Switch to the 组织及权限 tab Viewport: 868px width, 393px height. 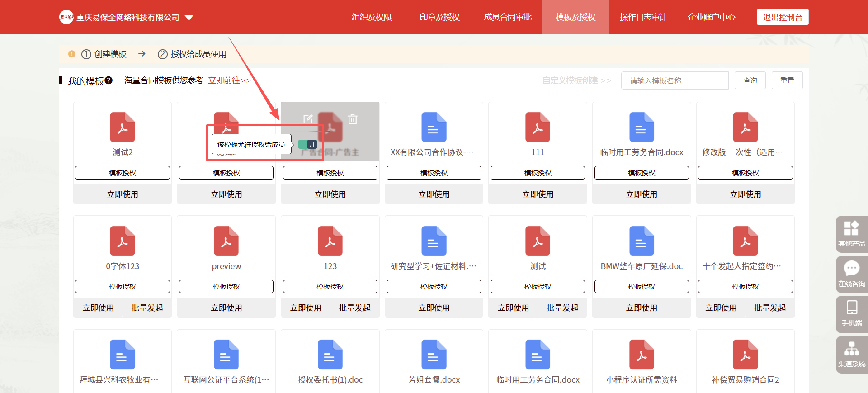point(372,17)
